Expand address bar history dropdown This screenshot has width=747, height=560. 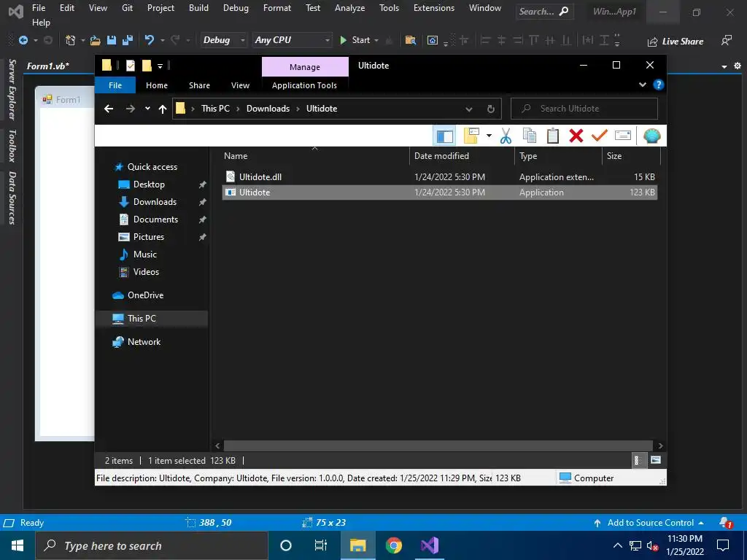pyautogui.click(x=469, y=109)
